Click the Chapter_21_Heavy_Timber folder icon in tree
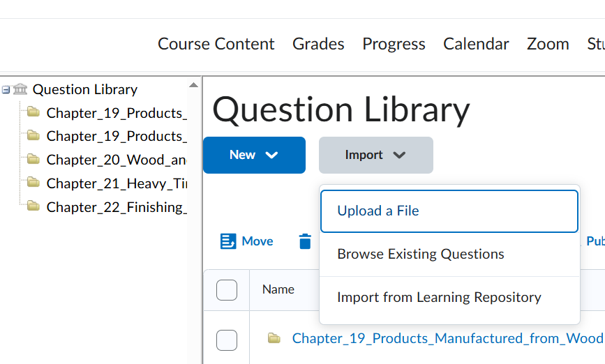 (x=33, y=183)
